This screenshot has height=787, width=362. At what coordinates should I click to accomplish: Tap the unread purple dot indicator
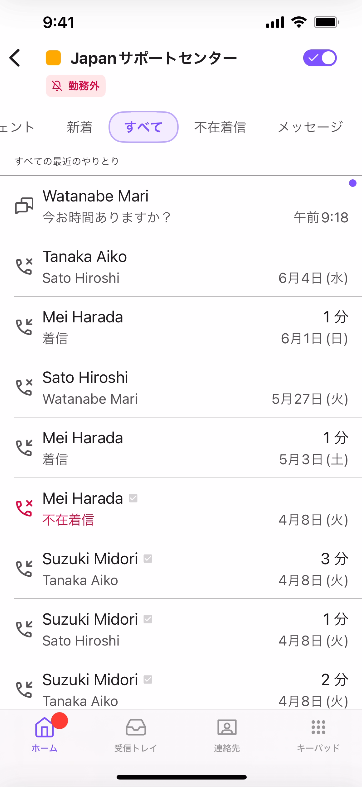(x=352, y=183)
